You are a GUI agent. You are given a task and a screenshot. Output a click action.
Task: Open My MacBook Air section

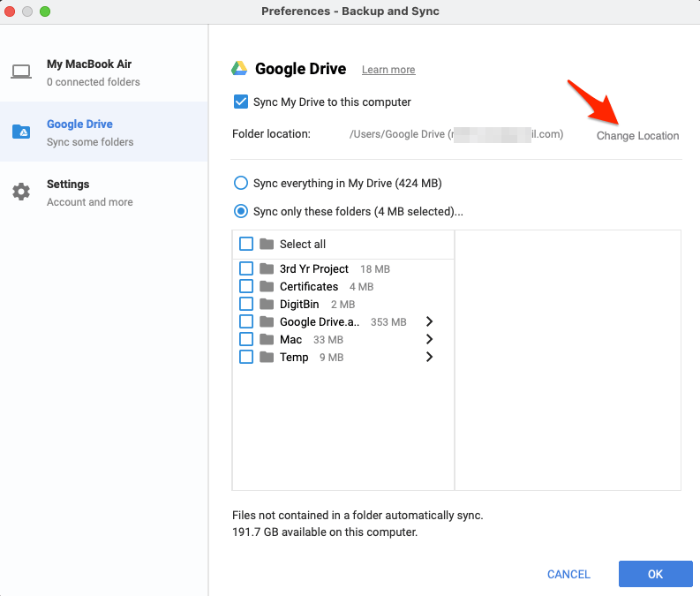(103, 72)
